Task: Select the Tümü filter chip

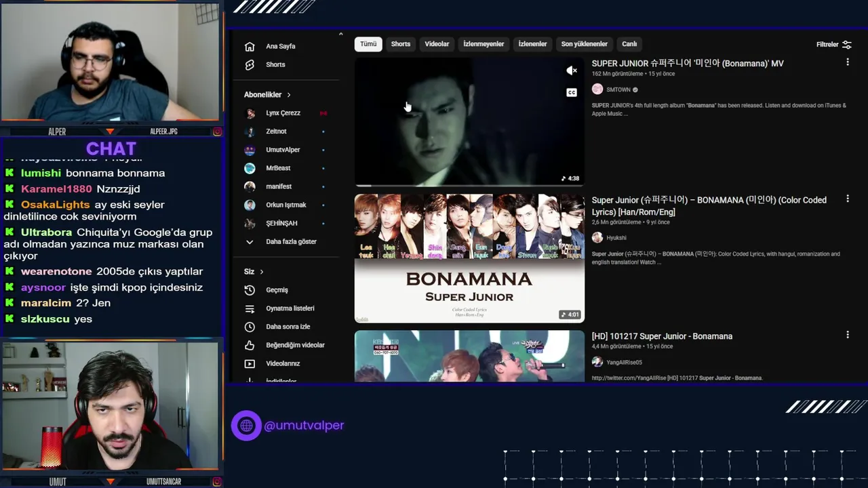Action: 368,44
